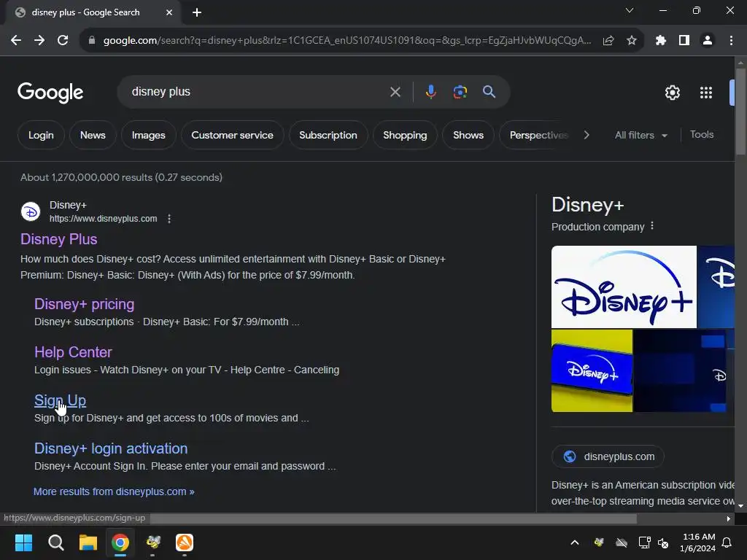This screenshot has height=560, width=747.
Task: Click the address bar URL
Action: 347,41
